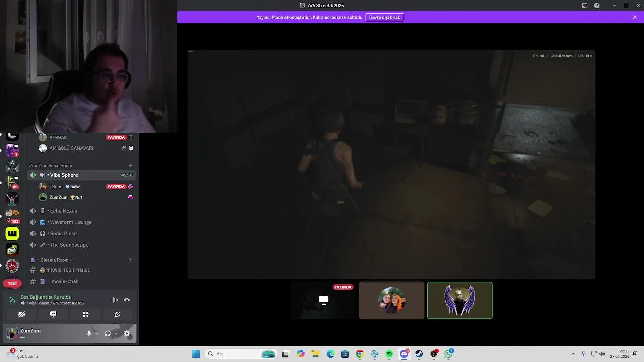Screen dimensions: 644x362
Task: Click the red YENİ unread indicator
Action: click(x=12, y=283)
